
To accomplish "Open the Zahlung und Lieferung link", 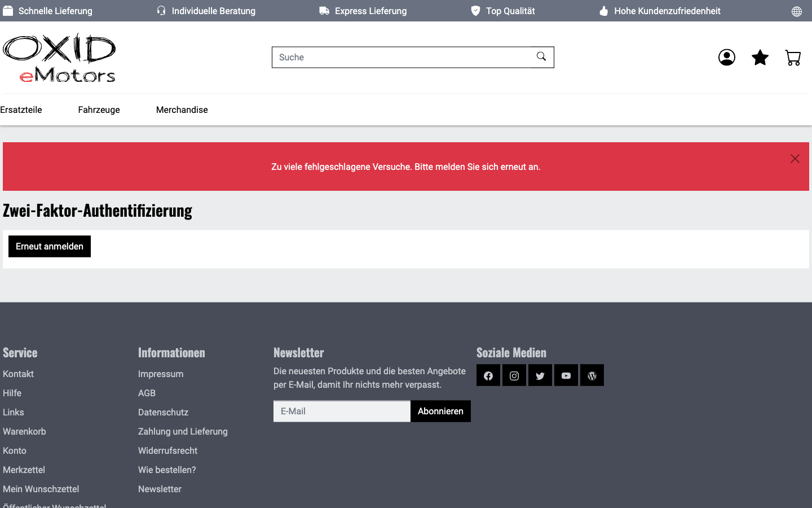I will tap(183, 431).
